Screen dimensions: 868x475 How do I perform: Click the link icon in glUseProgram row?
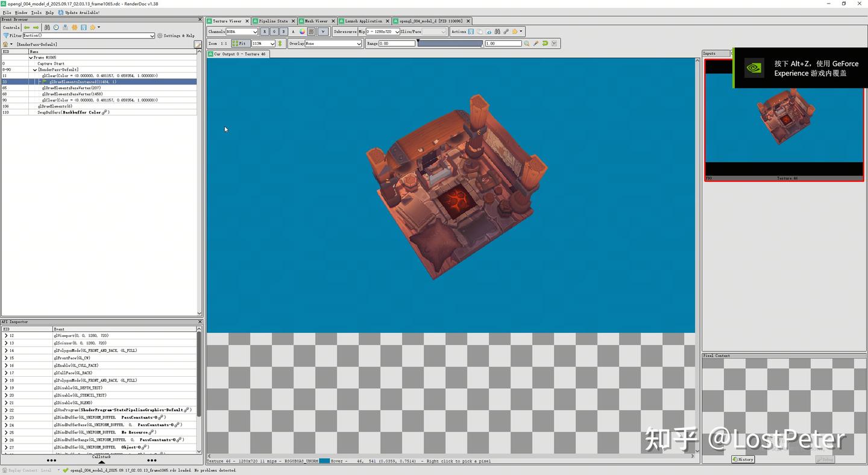pos(187,410)
